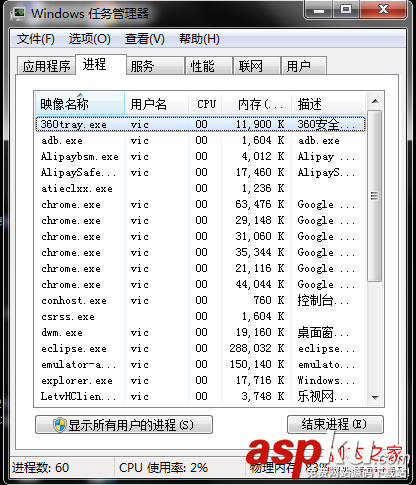The image size is (416, 485).
Task: Select the Alipaybsm.exe process
Action: coord(200,156)
